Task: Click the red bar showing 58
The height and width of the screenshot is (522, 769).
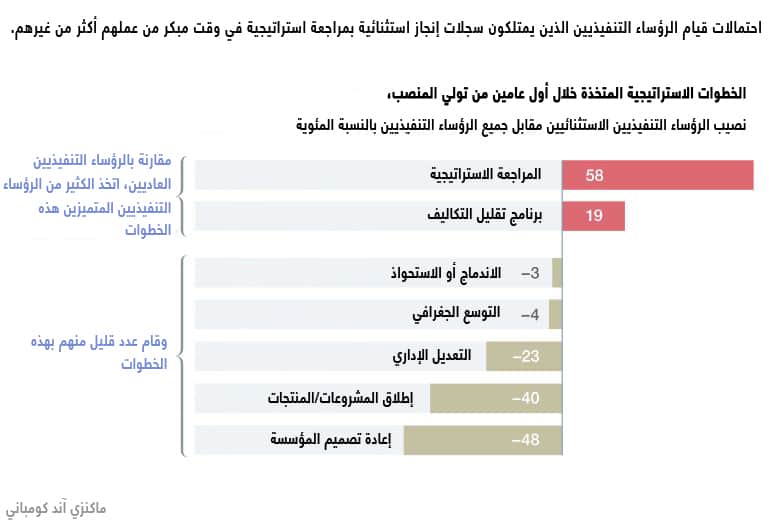Action: pos(657,175)
